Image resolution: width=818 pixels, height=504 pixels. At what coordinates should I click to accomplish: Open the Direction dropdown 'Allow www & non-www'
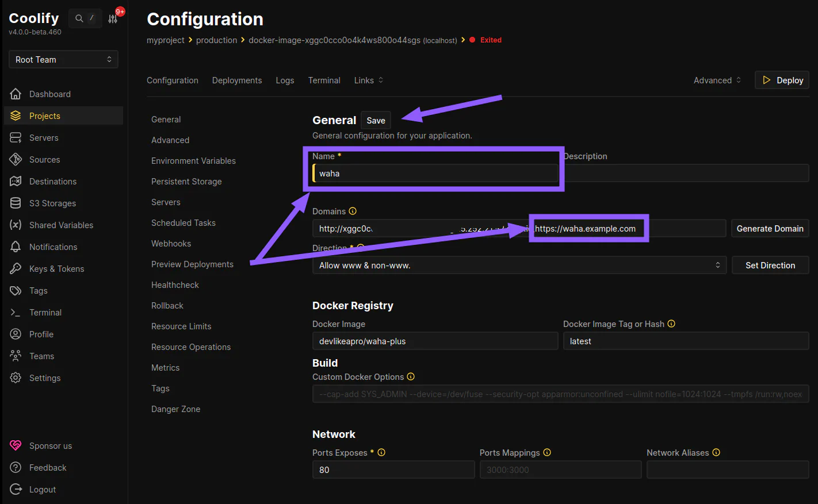point(519,266)
